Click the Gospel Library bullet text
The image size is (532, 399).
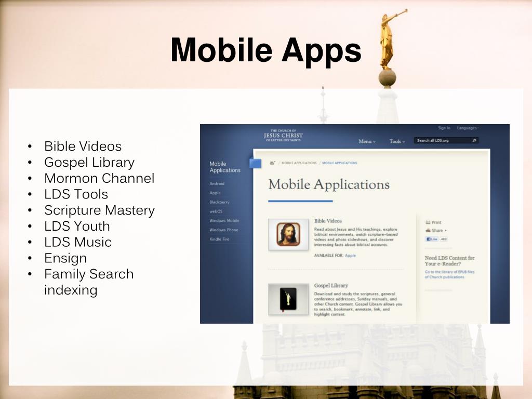click(x=89, y=163)
